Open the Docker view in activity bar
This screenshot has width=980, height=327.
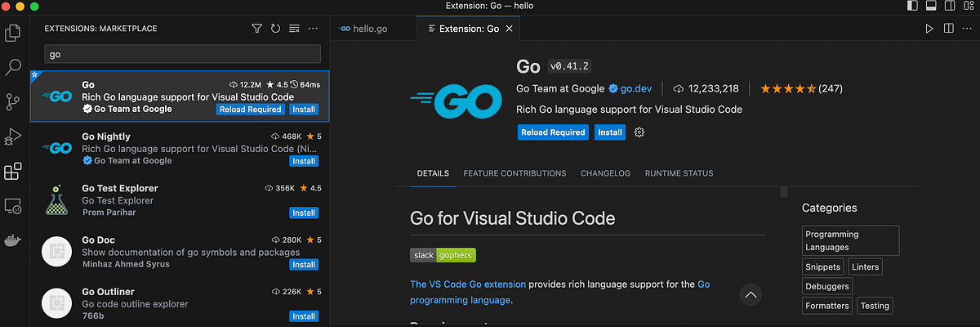pos(13,241)
